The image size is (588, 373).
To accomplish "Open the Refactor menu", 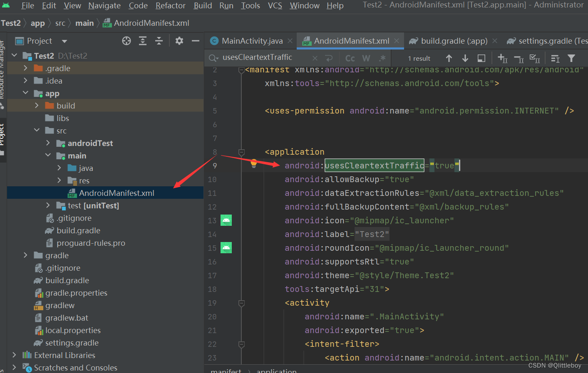I will click(x=170, y=5).
